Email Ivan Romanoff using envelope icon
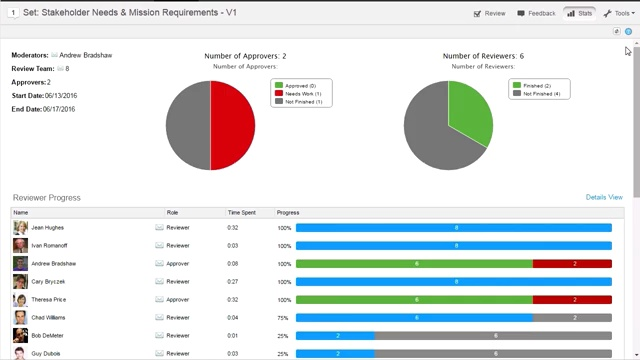Image resolution: width=640 pixels, height=360 pixels. pos(159,245)
